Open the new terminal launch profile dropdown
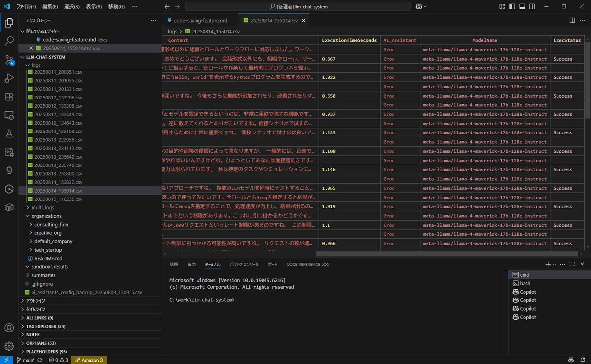Screen dimensions: 591x364 pos(554,265)
